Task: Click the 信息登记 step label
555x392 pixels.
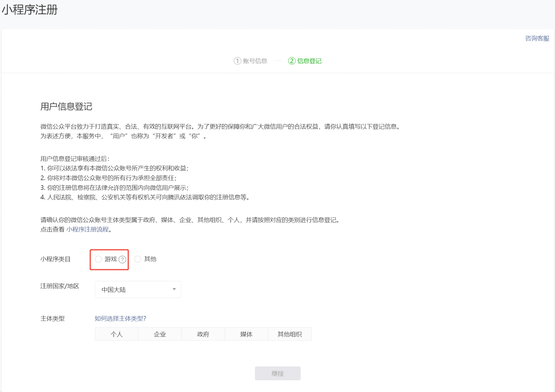Action: coord(309,61)
